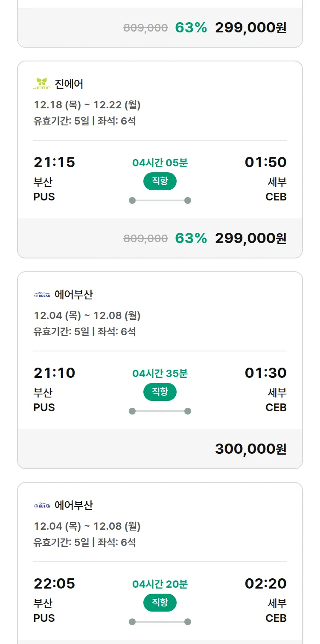Click the Air Busan logo on the 21:10 flight

click(42, 295)
